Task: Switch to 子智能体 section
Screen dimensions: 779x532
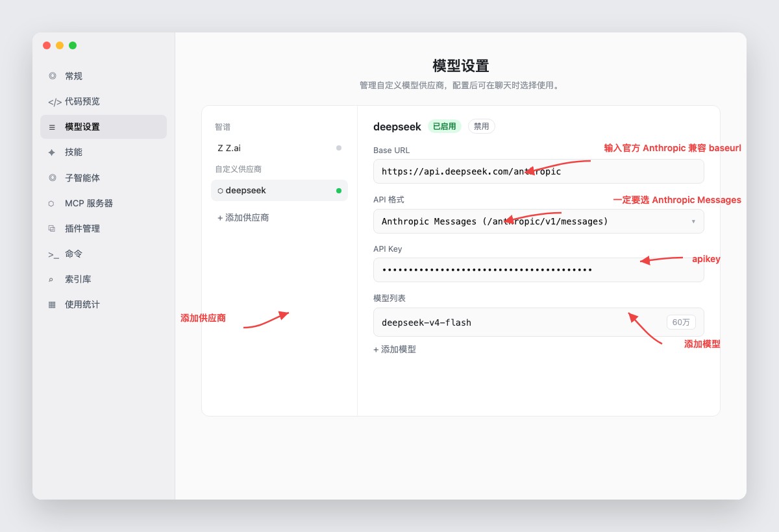Action: (103, 177)
